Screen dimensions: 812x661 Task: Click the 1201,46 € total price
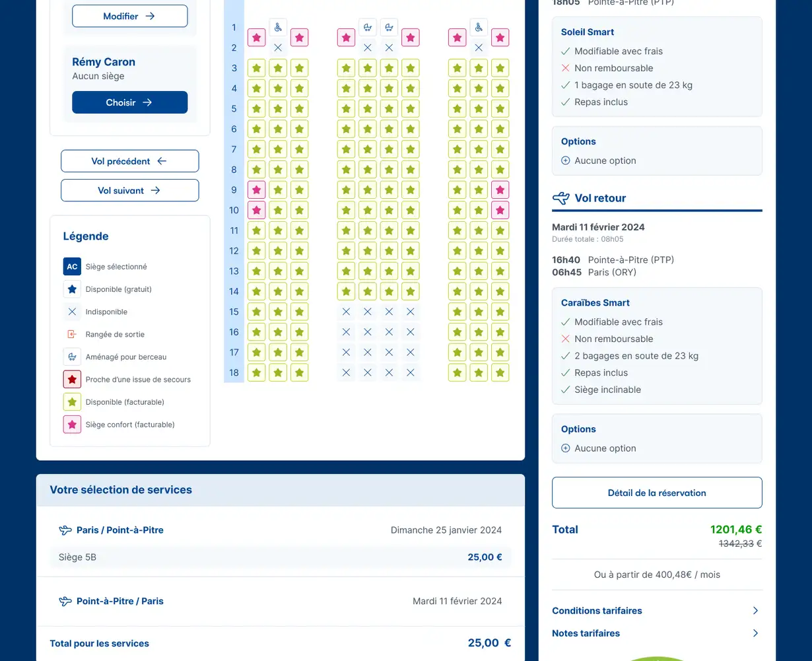(736, 530)
